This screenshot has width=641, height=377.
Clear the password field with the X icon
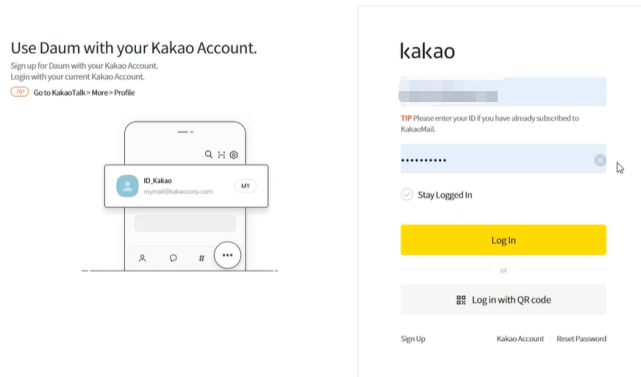click(x=600, y=160)
